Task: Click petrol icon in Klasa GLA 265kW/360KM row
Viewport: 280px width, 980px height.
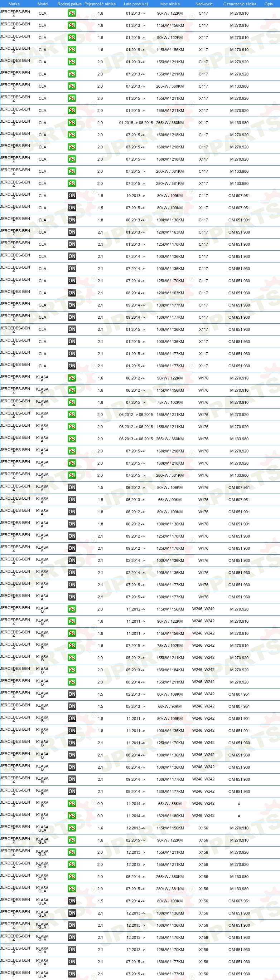Action: pyautogui.click(x=72, y=877)
